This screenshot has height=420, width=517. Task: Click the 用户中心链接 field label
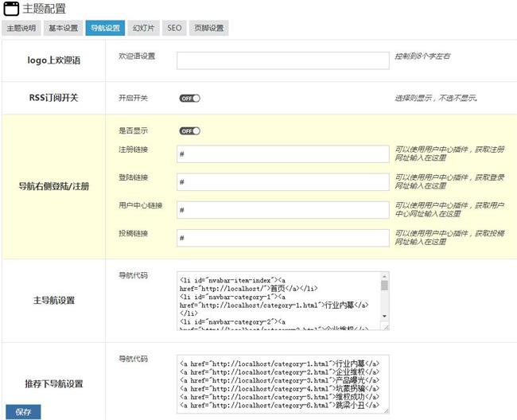pos(141,206)
